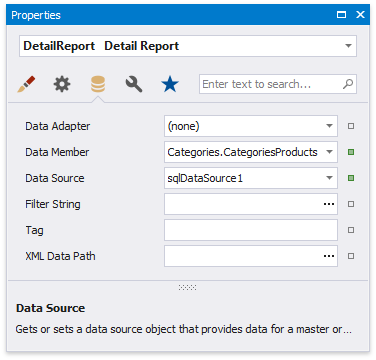Viewport: 376px width, 360px height.
Task: Click the description panel splitter grip
Action: click(187, 287)
